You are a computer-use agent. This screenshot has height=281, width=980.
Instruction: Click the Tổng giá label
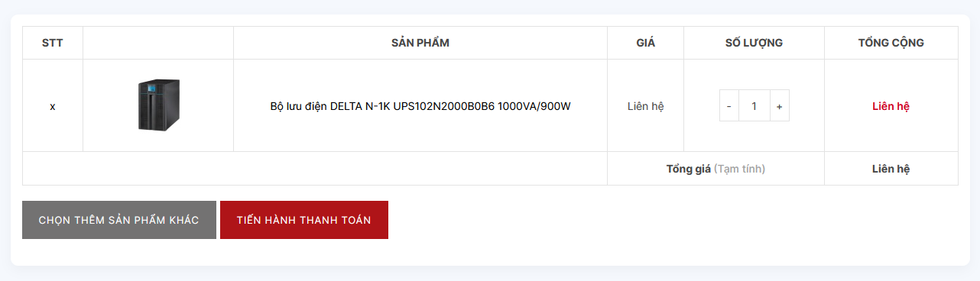(x=689, y=169)
